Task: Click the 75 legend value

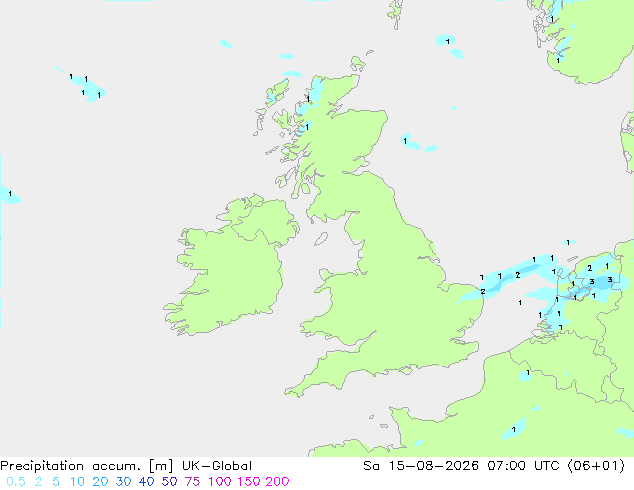Action: coord(192,482)
